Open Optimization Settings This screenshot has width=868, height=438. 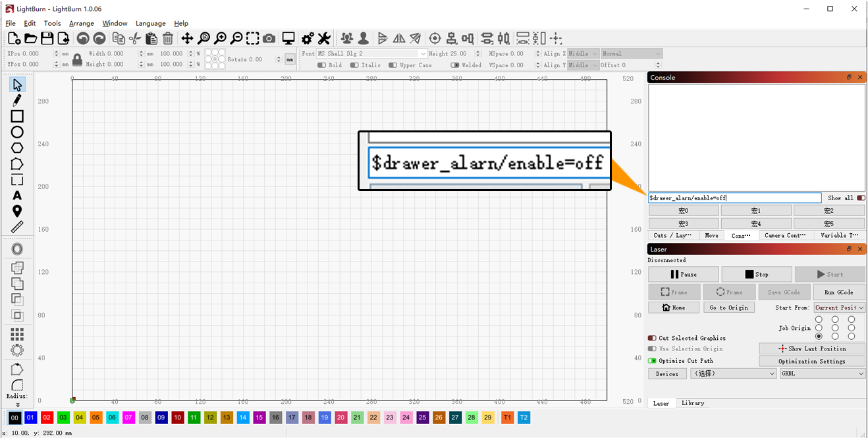(812, 361)
